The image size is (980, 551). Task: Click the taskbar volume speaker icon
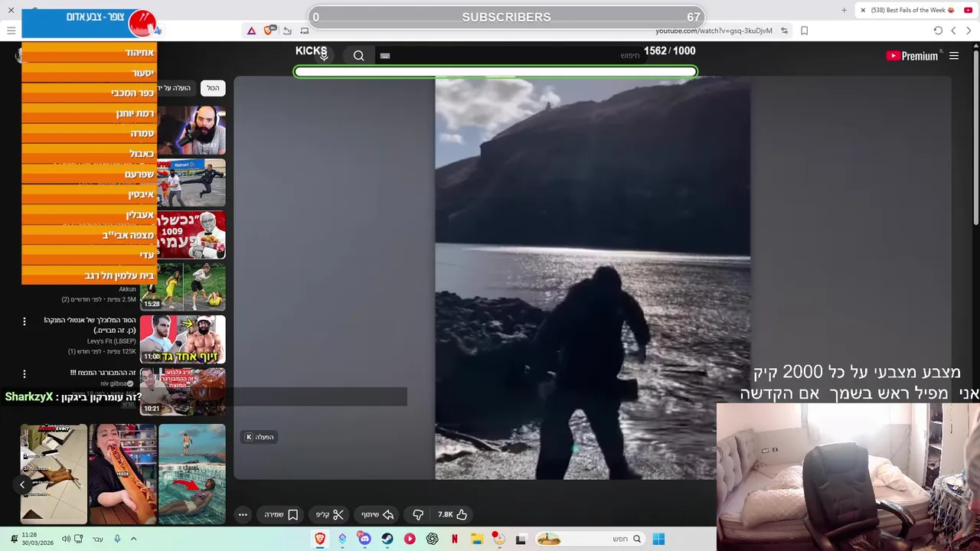(66, 539)
